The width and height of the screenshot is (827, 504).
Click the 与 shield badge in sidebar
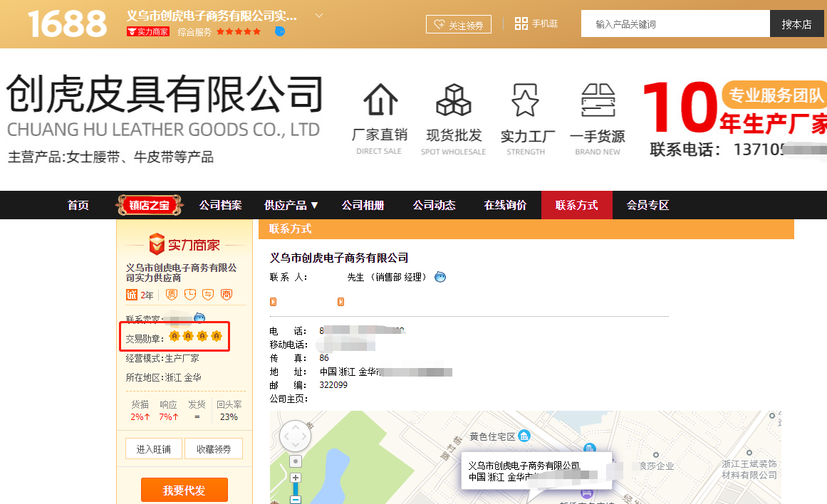pyautogui.click(x=208, y=294)
